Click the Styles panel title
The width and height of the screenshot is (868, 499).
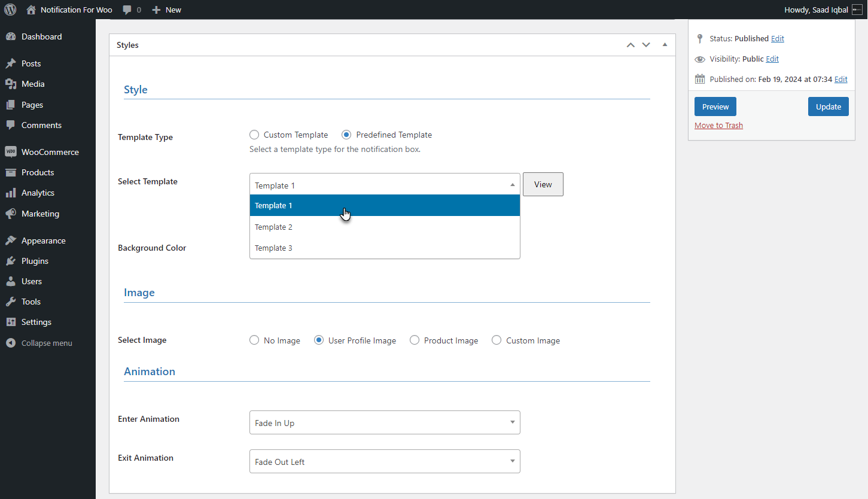click(x=127, y=45)
